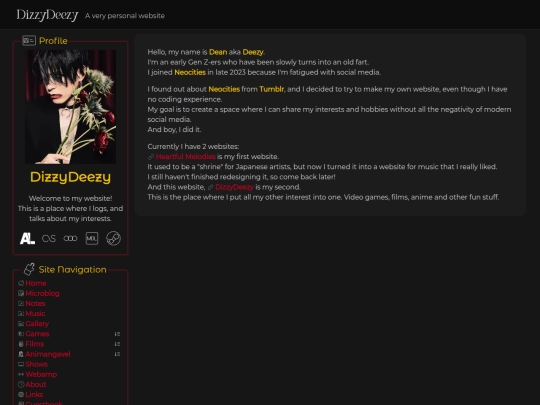
Task: Follow the red DizzyDeezy link in text
Action: (x=235, y=187)
